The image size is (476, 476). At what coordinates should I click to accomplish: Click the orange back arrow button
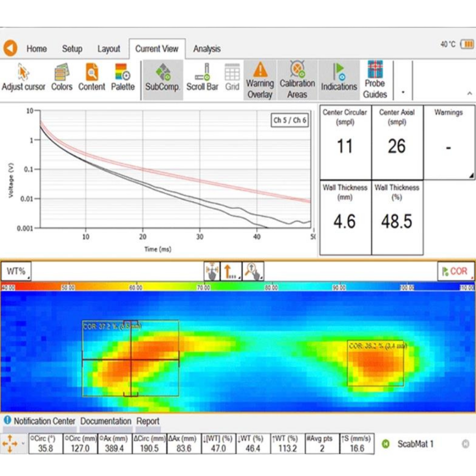point(10,48)
